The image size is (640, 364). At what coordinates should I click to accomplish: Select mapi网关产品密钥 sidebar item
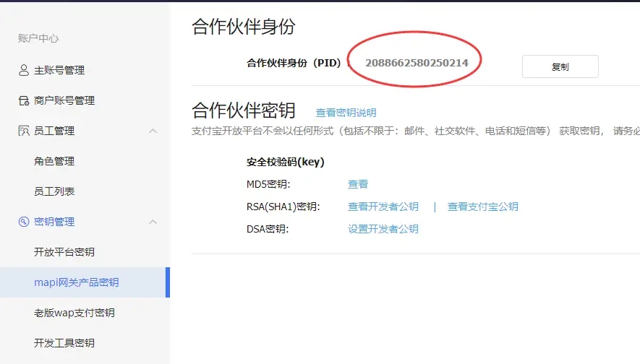[77, 282]
